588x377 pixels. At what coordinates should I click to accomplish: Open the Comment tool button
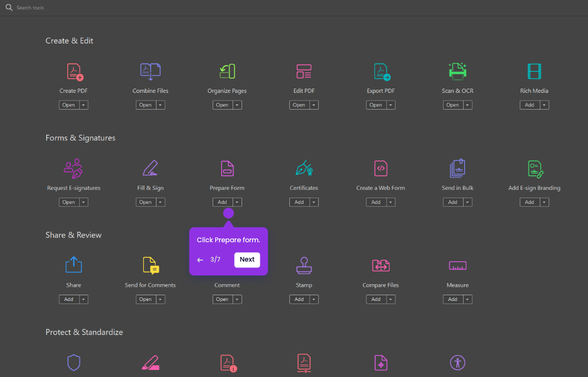(223, 299)
